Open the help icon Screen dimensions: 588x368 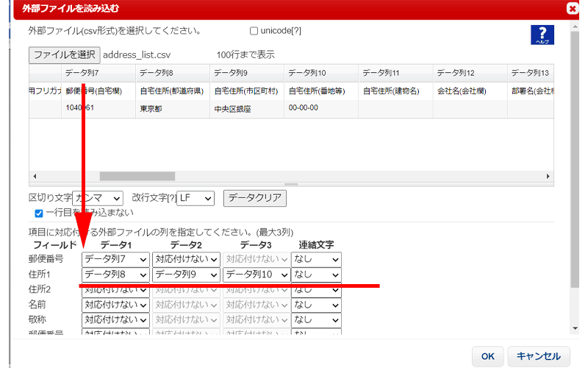(542, 35)
